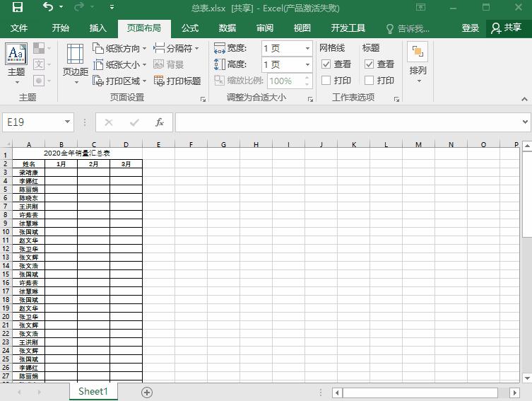Click the 打印标题 print titles button
The image size is (532, 401).
[x=177, y=81]
